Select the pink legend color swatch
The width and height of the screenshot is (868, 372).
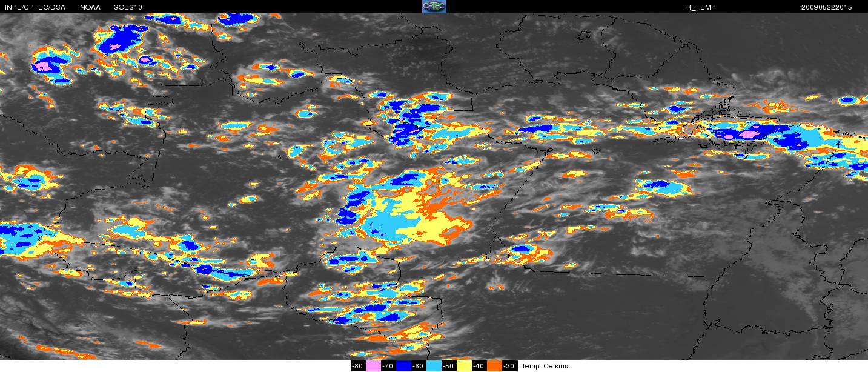[x=373, y=366]
